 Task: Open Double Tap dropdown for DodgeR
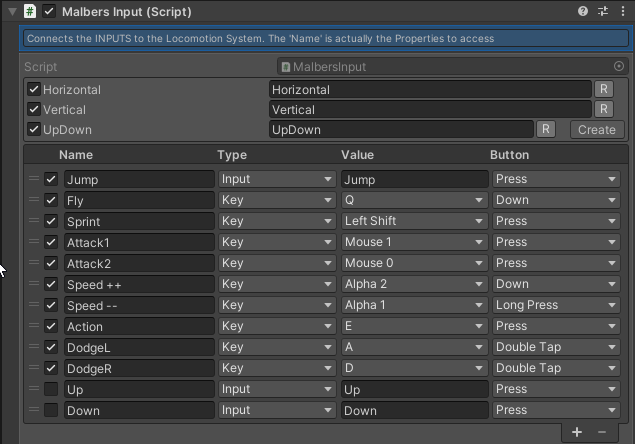(x=556, y=368)
